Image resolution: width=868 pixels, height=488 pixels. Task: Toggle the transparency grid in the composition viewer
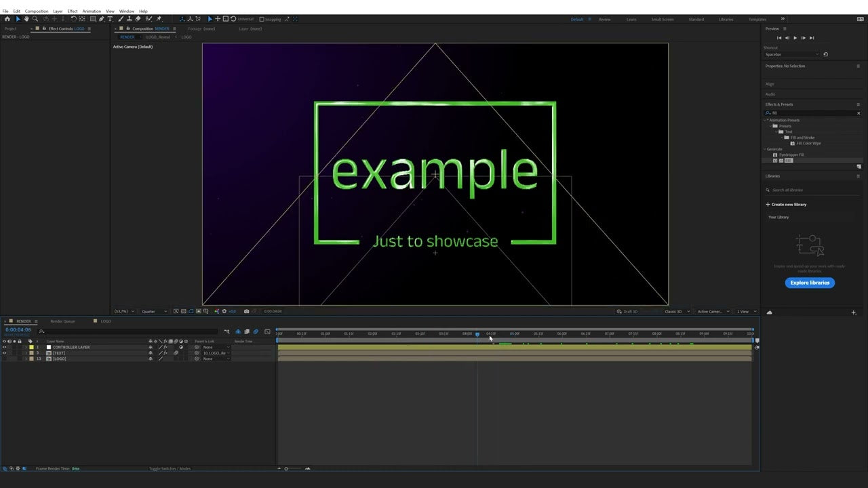pos(183,311)
